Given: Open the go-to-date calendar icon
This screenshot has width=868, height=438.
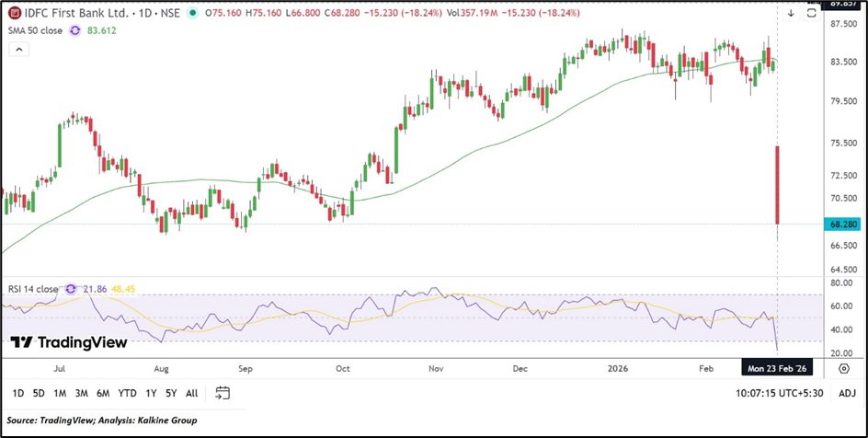Looking at the screenshot, I should [x=222, y=393].
